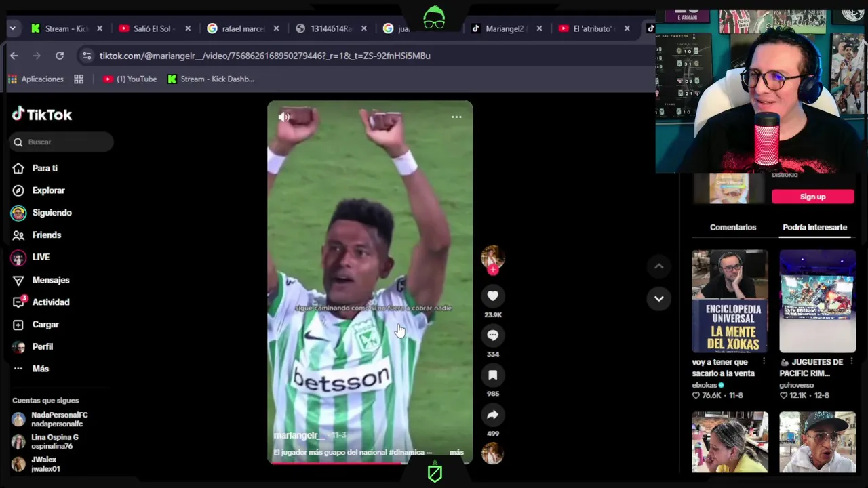Switch to the Salió El Sol YouTube tab

pos(148,28)
